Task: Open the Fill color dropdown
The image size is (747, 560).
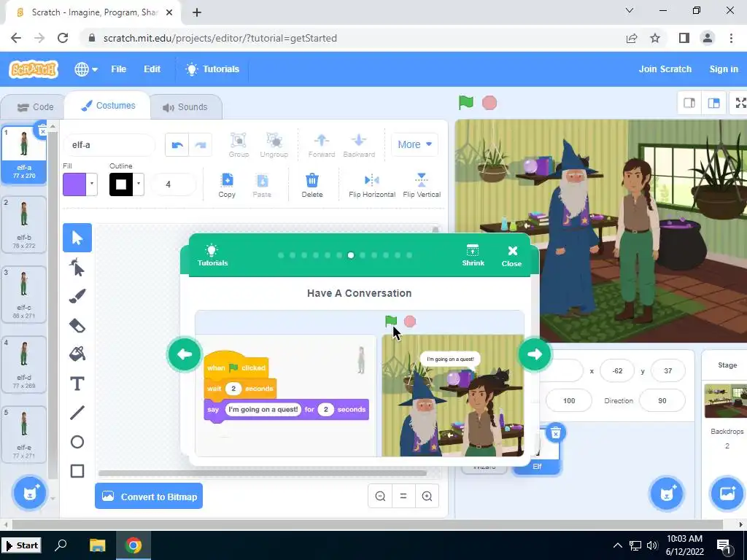Action: (x=92, y=184)
